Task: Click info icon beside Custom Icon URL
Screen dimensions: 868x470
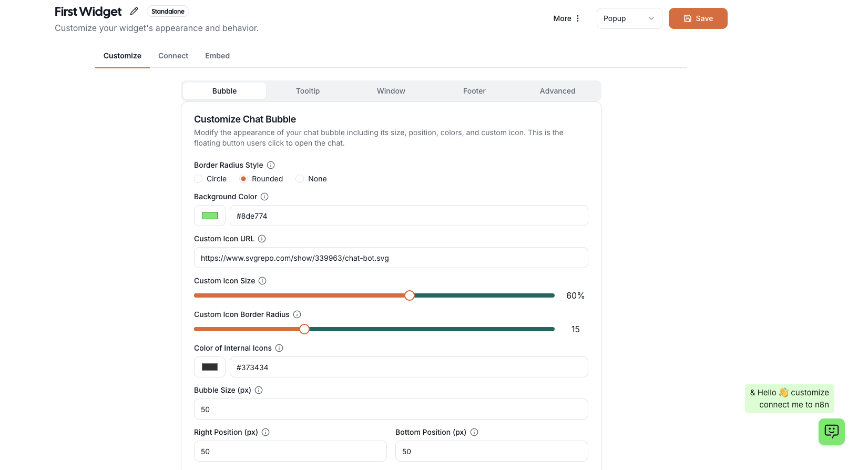Action: pos(262,239)
